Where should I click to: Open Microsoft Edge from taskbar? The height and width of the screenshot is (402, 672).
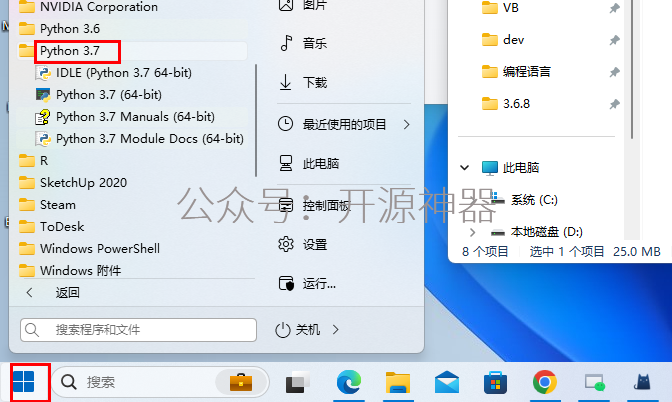tap(348, 382)
